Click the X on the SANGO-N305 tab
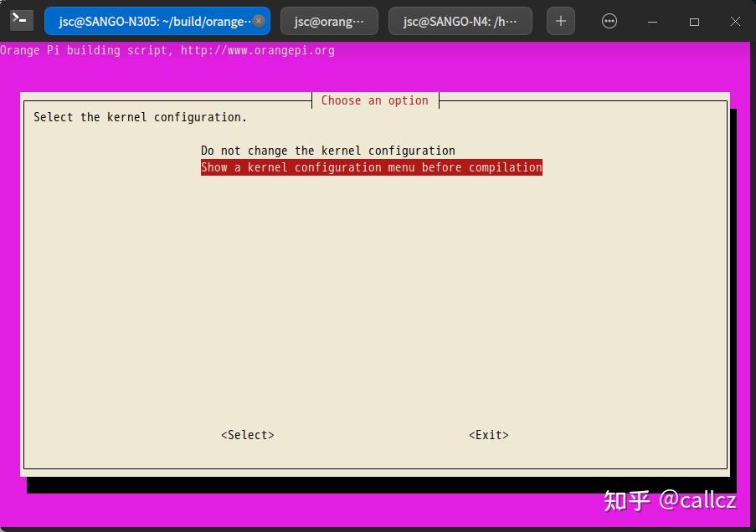 point(260,21)
